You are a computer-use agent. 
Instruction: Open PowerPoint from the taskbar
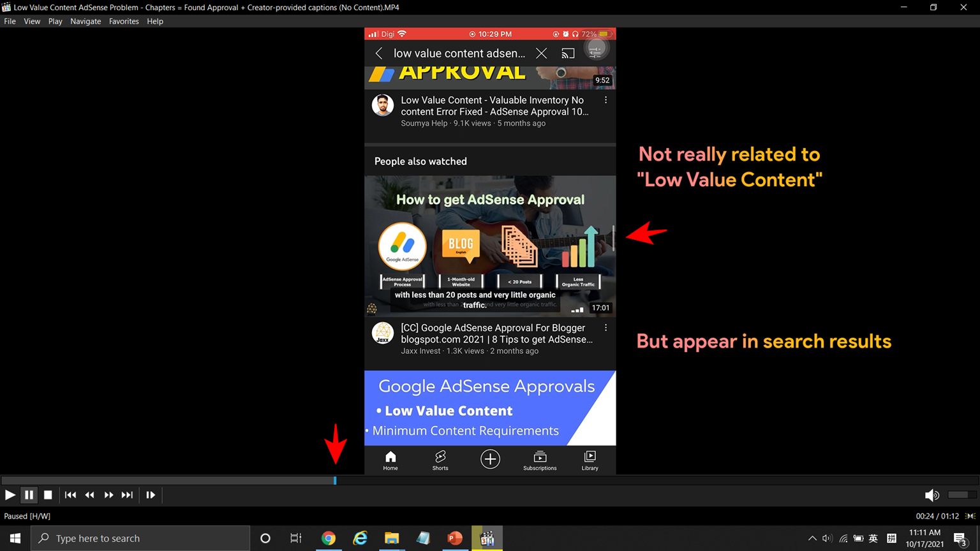click(x=455, y=538)
